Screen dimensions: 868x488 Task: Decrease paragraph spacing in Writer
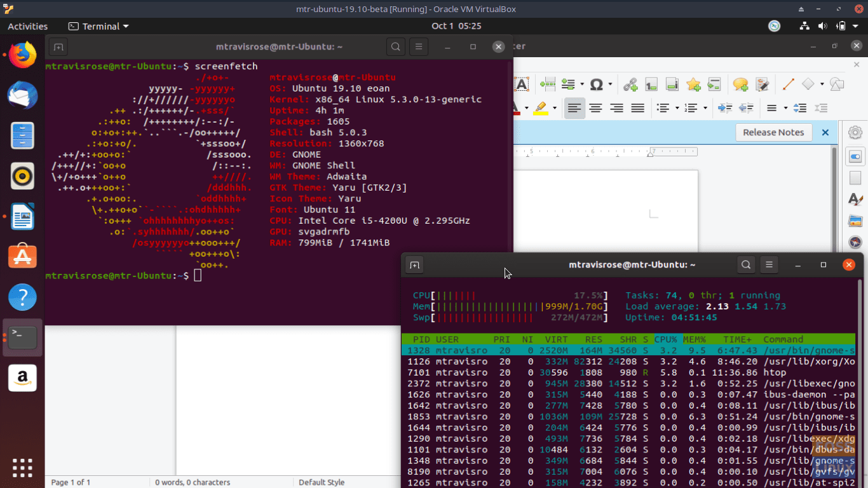click(x=822, y=108)
